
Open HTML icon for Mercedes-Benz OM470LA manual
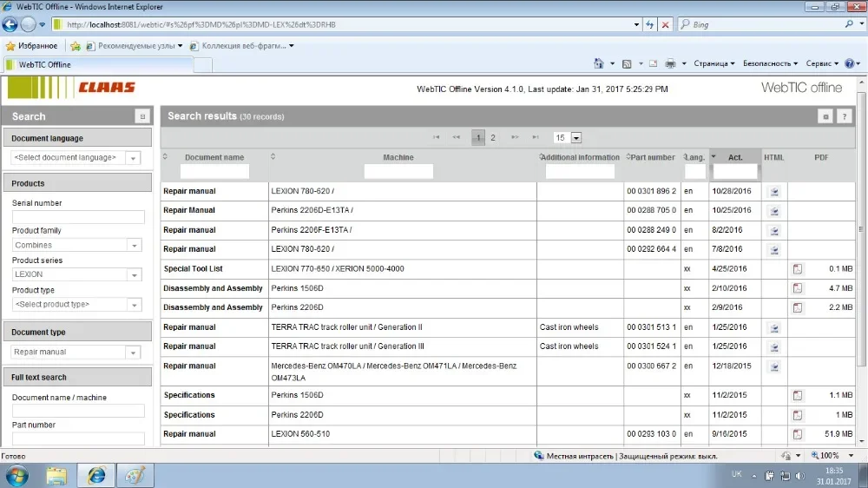(774, 366)
